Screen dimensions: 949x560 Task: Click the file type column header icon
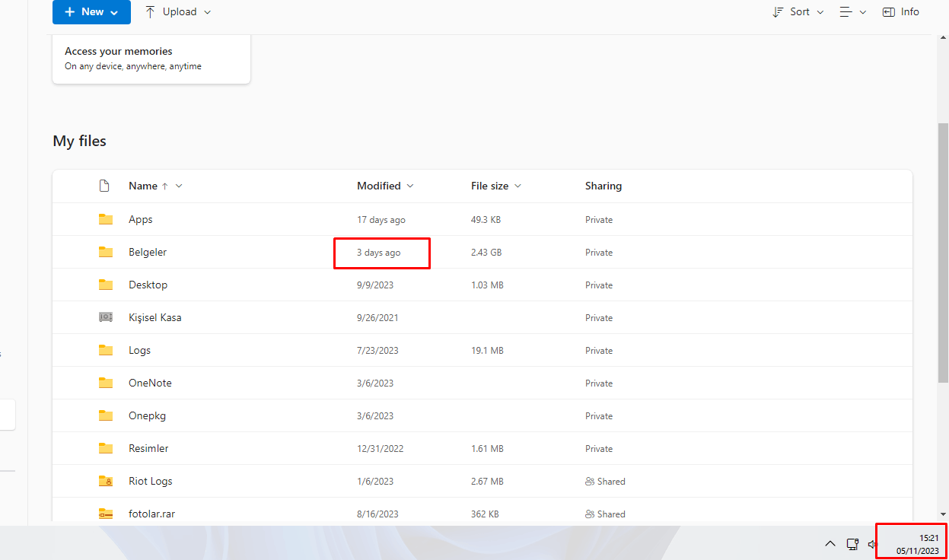click(105, 186)
